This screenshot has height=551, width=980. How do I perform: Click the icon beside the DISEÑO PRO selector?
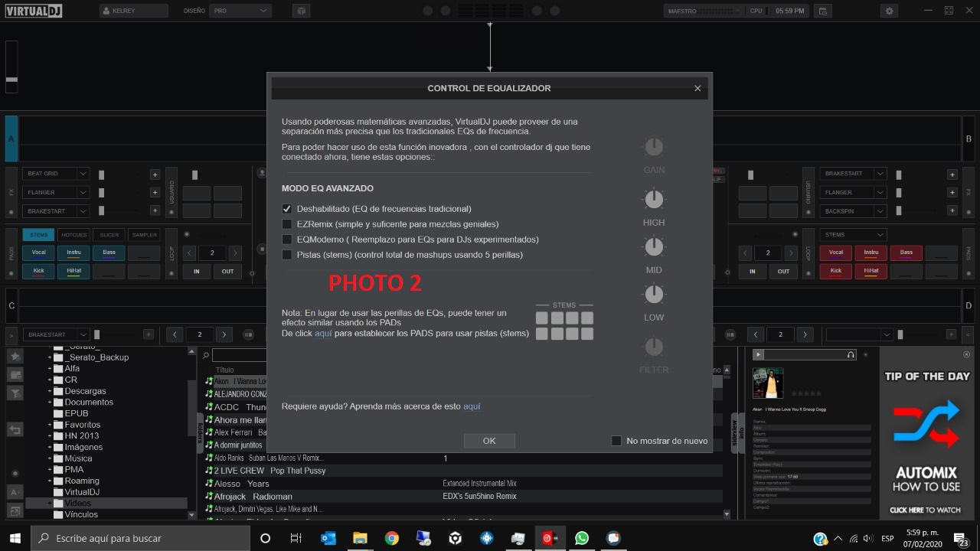click(x=301, y=11)
